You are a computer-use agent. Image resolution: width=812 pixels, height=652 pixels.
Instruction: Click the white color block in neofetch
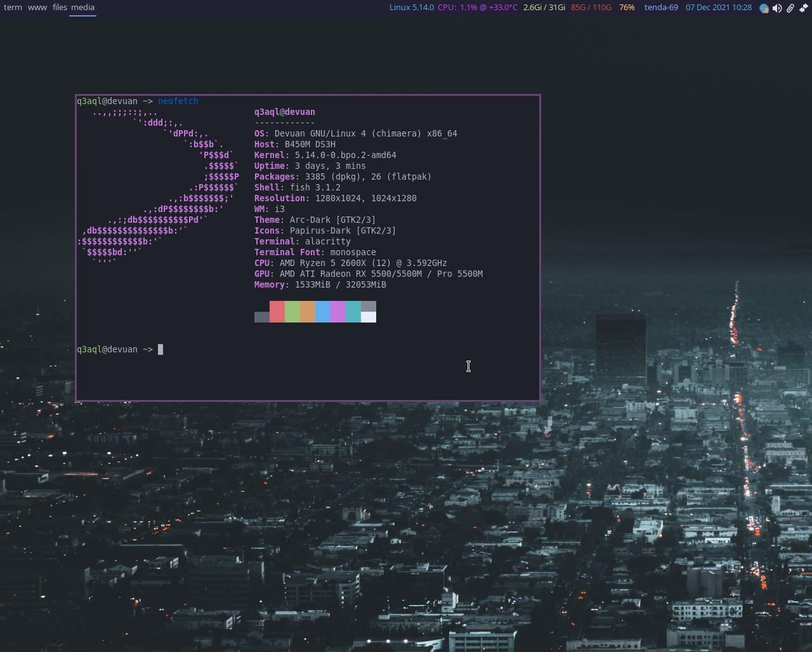[x=369, y=317]
